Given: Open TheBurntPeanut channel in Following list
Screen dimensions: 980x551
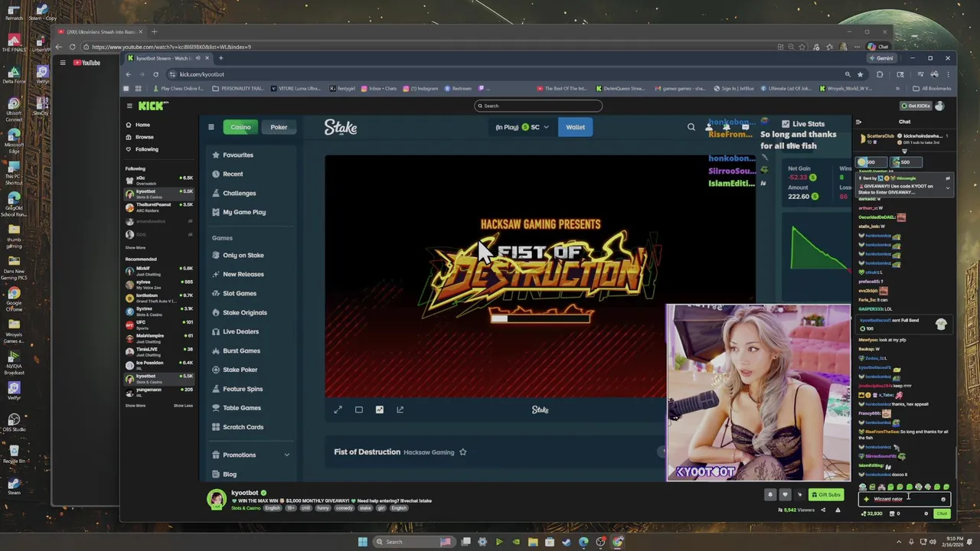Looking at the screenshot, I should click(159, 207).
